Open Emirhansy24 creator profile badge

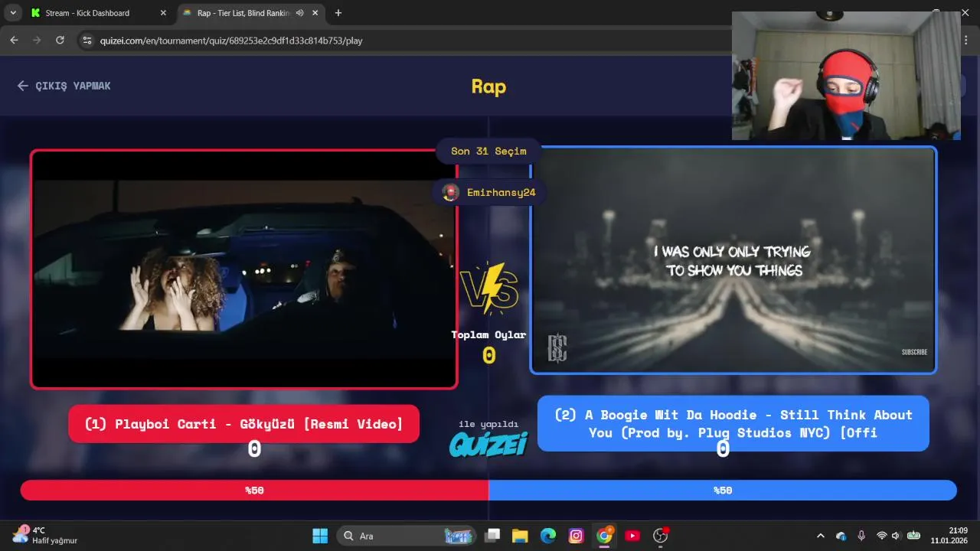pyautogui.click(x=488, y=192)
